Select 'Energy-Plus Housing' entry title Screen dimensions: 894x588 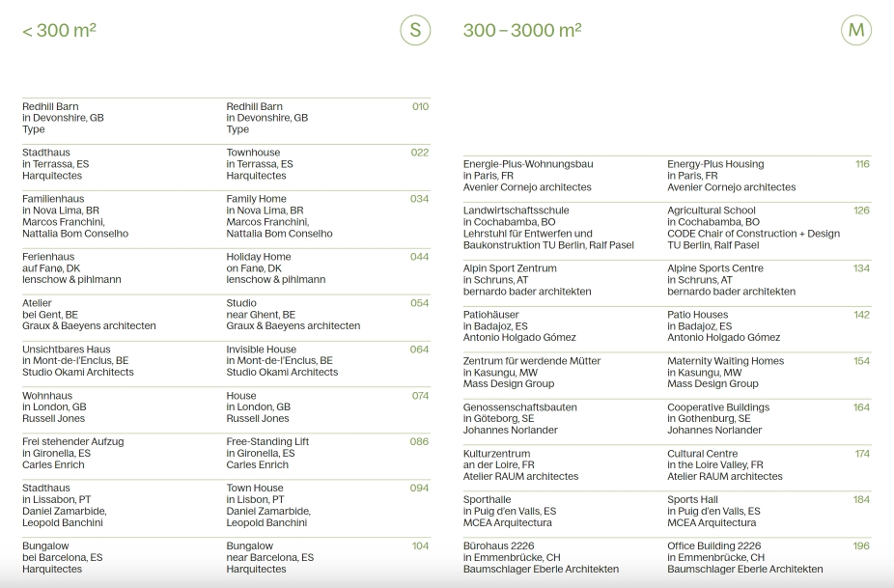click(x=715, y=164)
